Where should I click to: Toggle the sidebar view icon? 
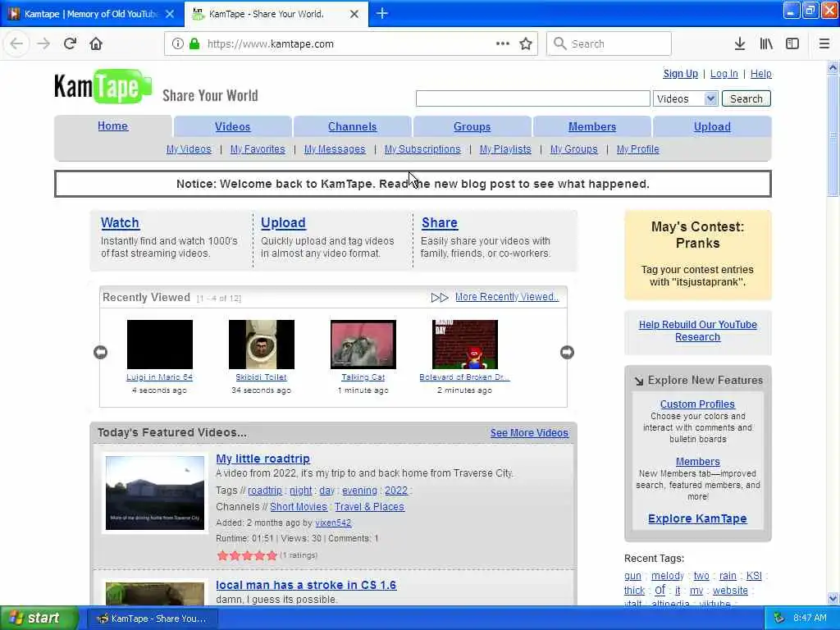(x=792, y=44)
